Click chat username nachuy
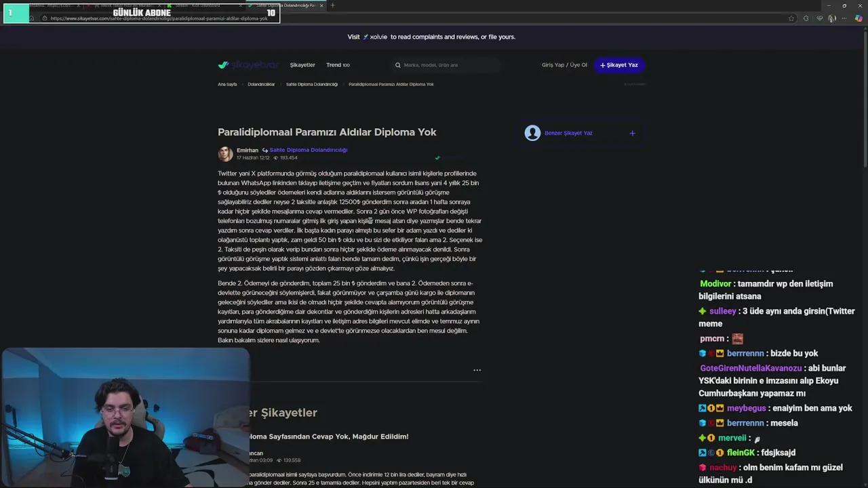This screenshot has height=488, width=868. click(x=723, y=468)
